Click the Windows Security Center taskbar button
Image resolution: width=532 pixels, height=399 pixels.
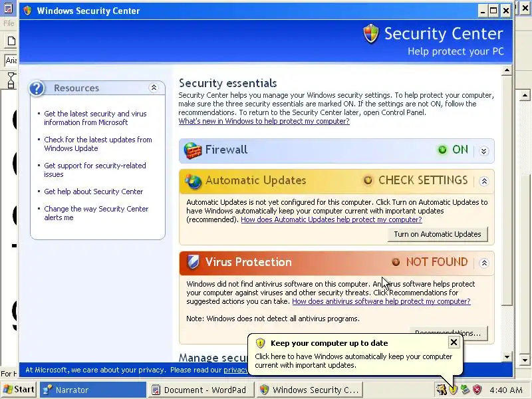[309, 390]
